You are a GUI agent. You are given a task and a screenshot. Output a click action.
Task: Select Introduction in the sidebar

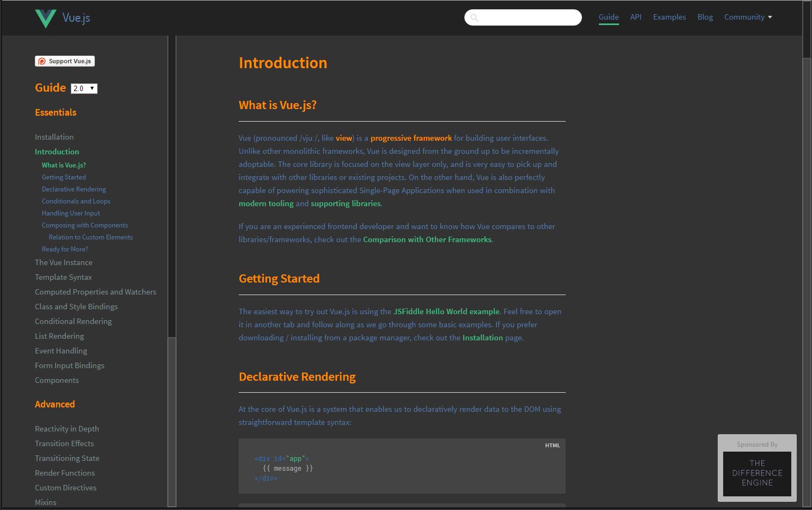[x=57, y=152]
